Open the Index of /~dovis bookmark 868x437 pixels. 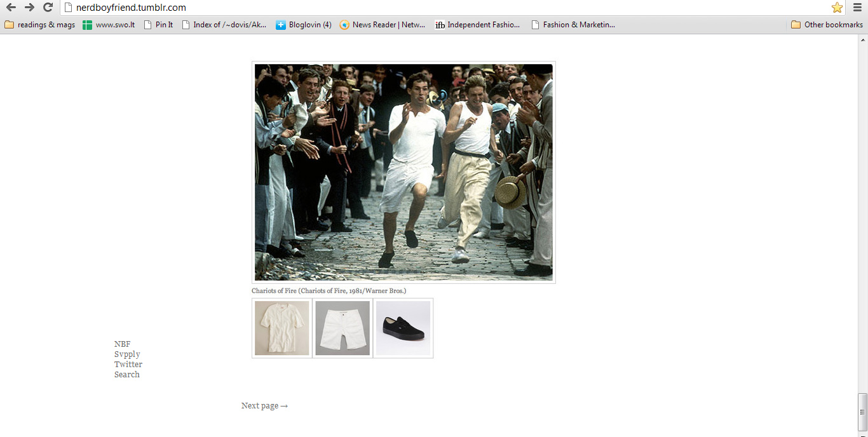click(x=224, y=25)
